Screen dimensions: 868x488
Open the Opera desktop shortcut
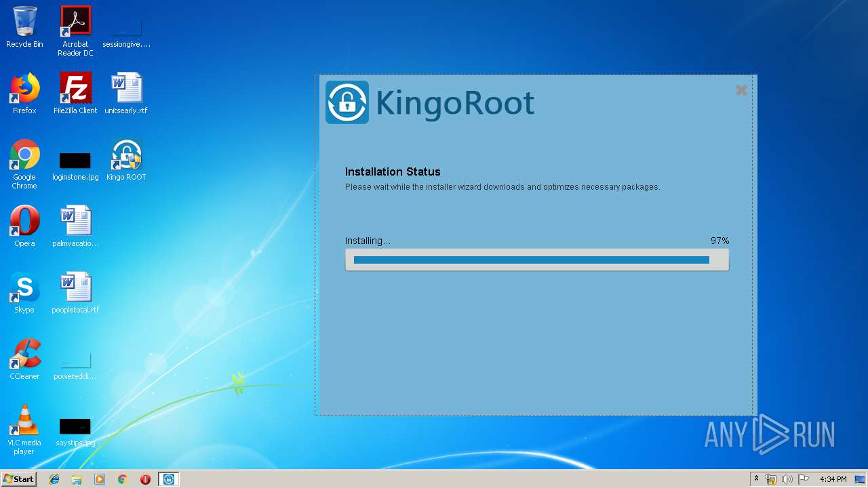pyautogui.click(x=24, y=226)
